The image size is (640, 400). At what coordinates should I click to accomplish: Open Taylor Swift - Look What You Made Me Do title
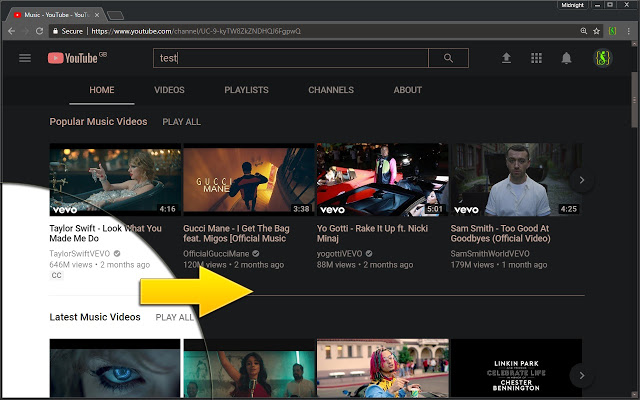tap(105, 233)
